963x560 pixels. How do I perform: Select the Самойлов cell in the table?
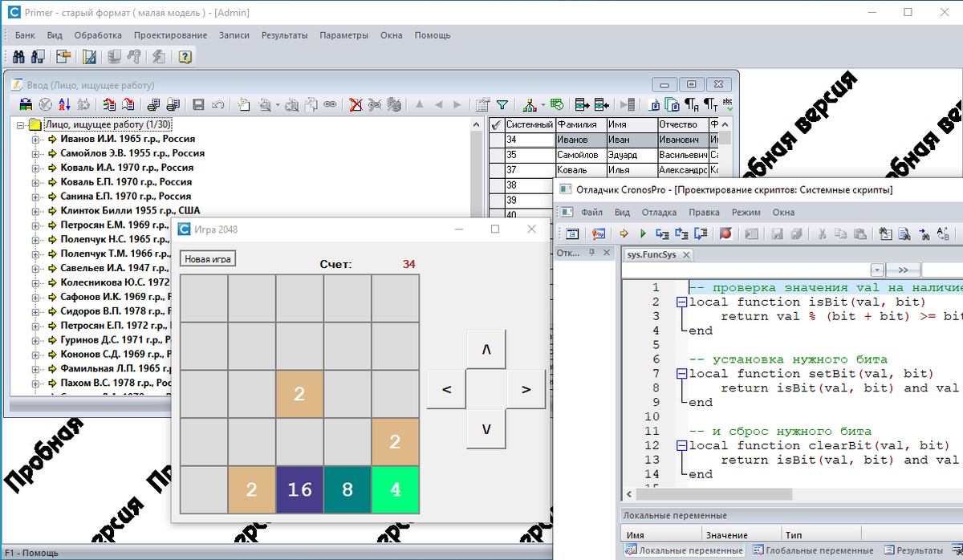pyautogui.click(x=580, y=154)
